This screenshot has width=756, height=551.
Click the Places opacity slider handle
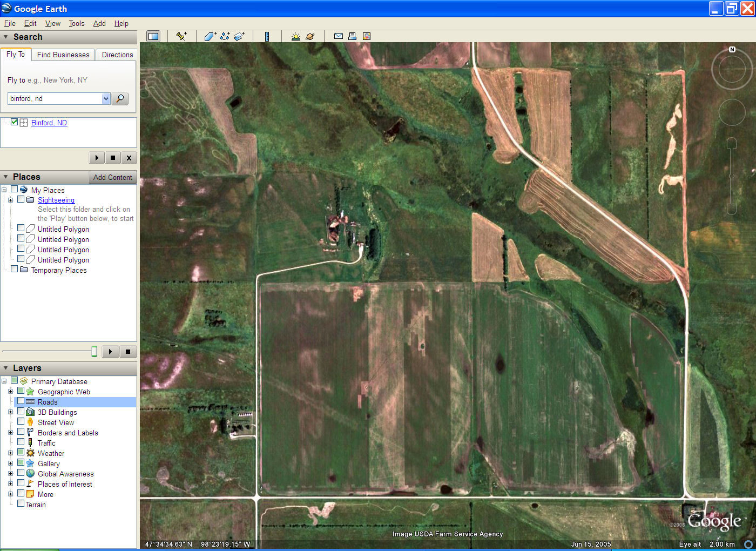click(x=94, y=352)
